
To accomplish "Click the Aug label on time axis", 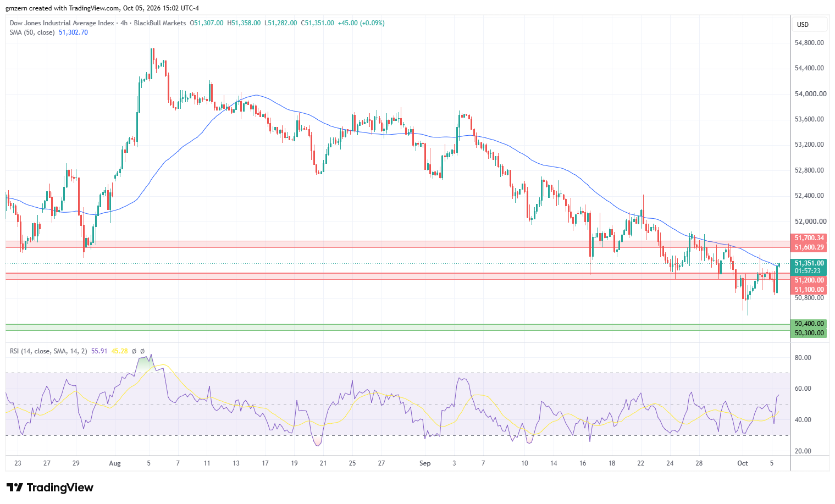I will 115,463.
